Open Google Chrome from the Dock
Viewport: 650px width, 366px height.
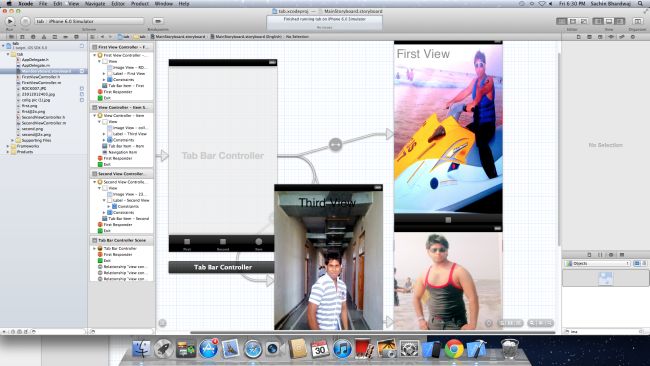454,349
